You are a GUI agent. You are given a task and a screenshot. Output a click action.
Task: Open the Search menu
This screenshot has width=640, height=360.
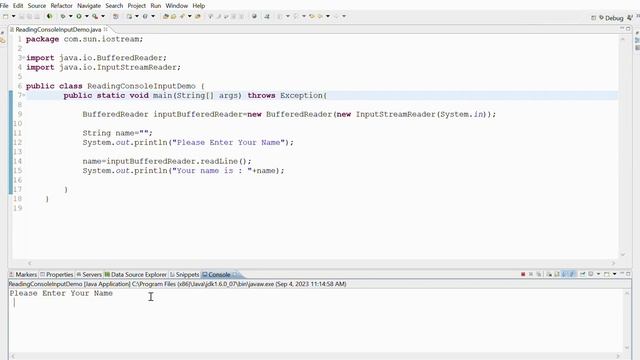114,6
